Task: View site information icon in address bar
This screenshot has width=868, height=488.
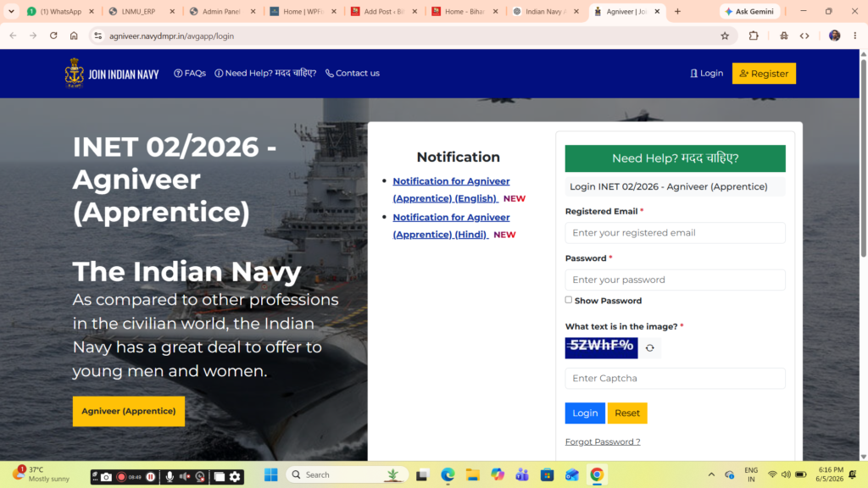Action: 98,36
